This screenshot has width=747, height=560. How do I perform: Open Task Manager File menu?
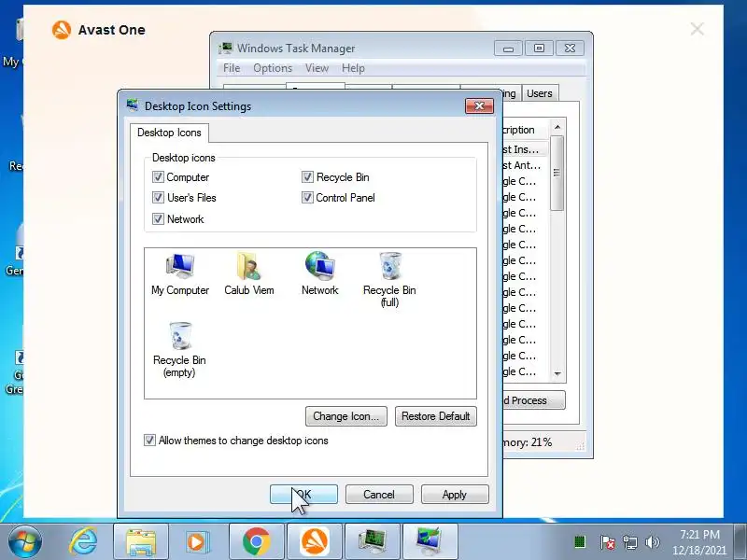click(x=232, y=68)
